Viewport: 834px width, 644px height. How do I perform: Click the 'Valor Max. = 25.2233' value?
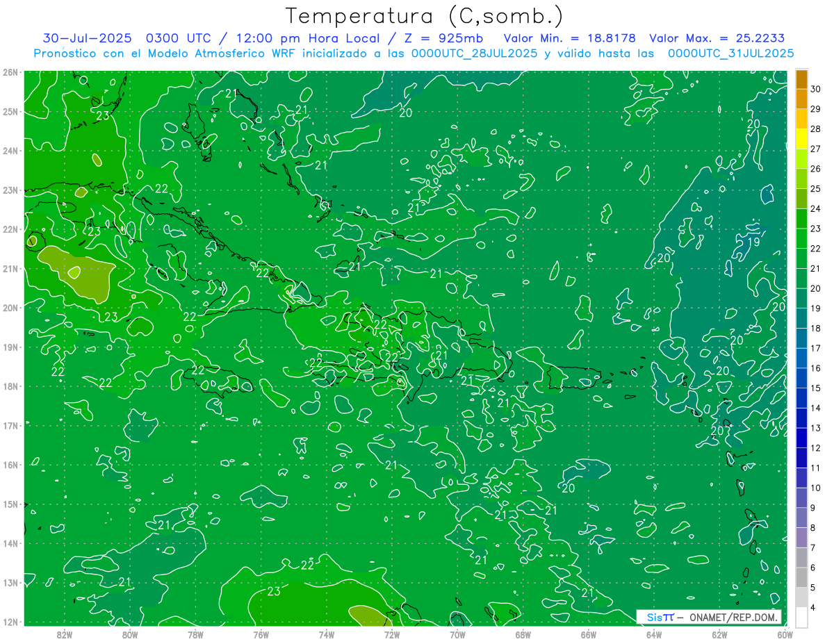coord(717,38)
